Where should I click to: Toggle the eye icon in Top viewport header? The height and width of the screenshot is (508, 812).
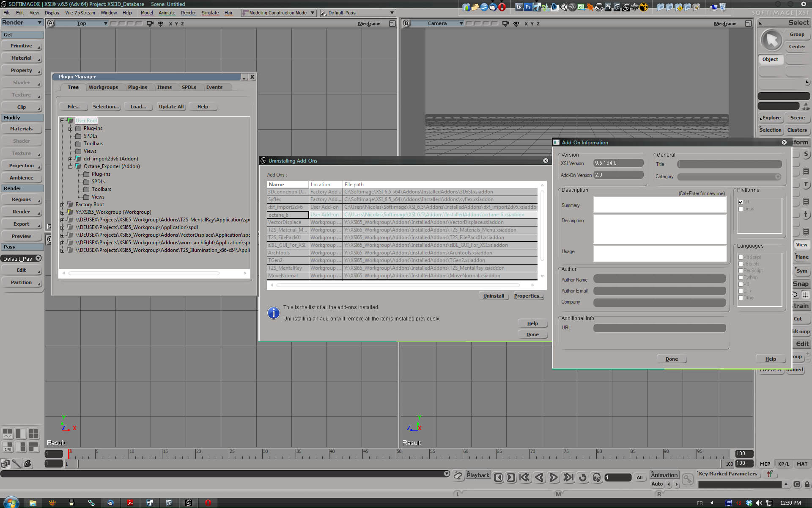pyautogui.click(x=161, y=24)
